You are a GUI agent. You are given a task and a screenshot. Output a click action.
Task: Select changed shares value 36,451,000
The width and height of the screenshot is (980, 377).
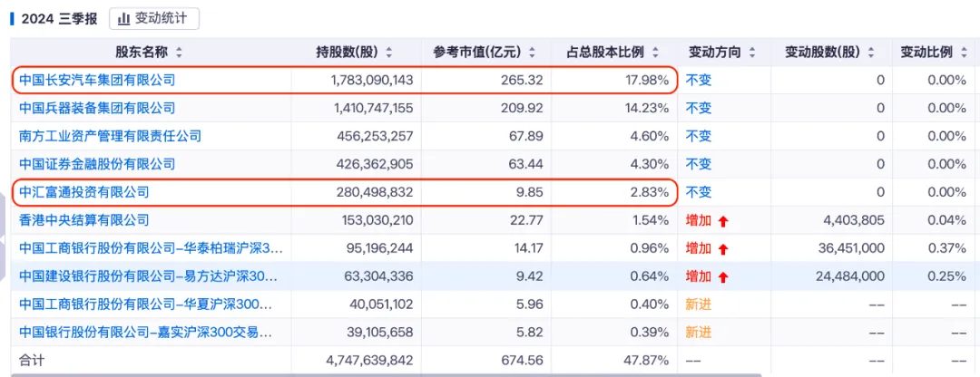click(851, 248)
